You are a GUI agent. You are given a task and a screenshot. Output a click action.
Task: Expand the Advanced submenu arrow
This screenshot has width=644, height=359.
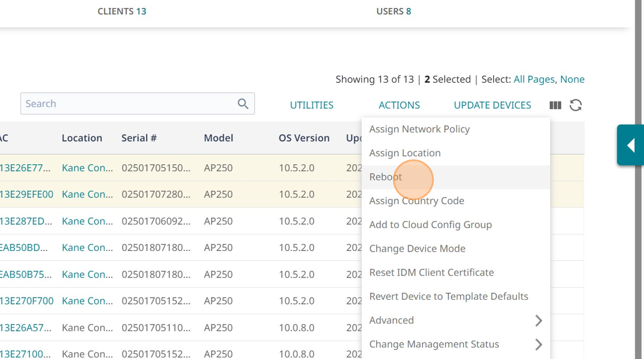(x=538, y=321)
